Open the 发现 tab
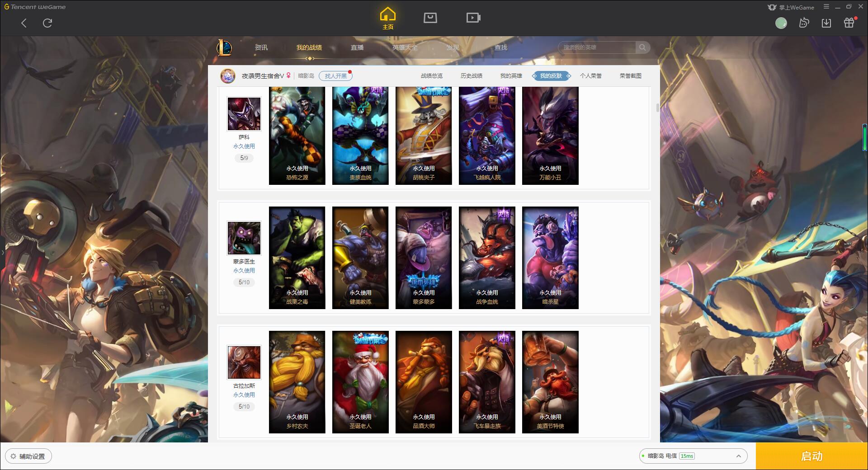The width and height of the screenshot is (868, 470). 453,47
